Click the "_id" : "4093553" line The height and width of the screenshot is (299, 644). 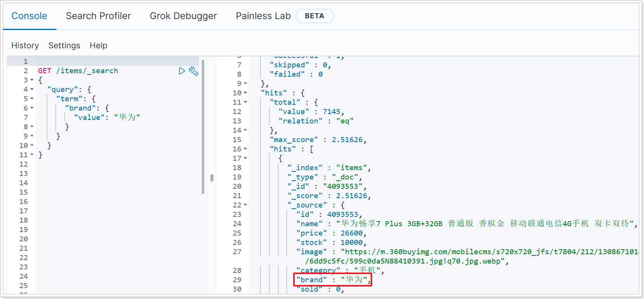327,186
